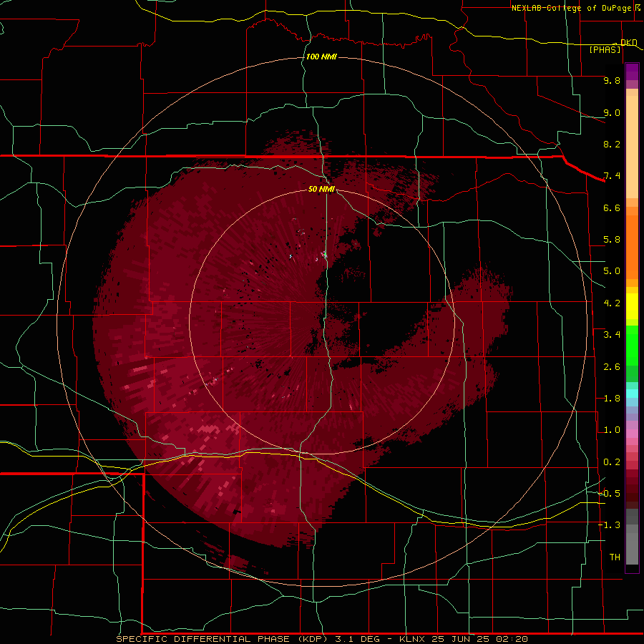Screen dimensions: 644x644
Task: Pick the bright green segment of color bar
Action: (632, 346)
